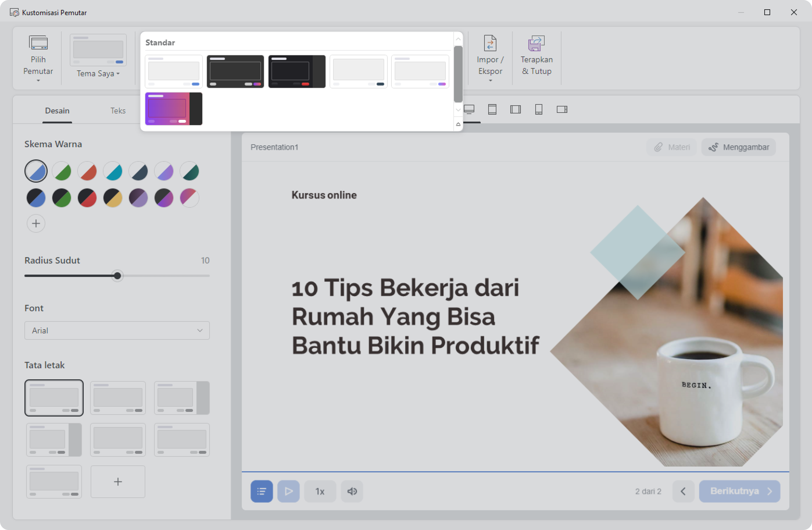Expand the Tema Saya theme dropdown
Screen dimensions: 812x530
(98, 73)
